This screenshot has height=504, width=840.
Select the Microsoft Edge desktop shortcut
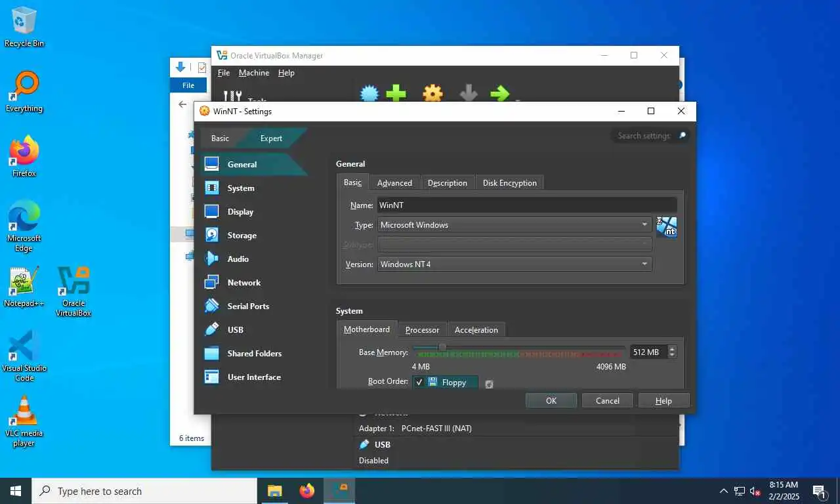point(24,226)
